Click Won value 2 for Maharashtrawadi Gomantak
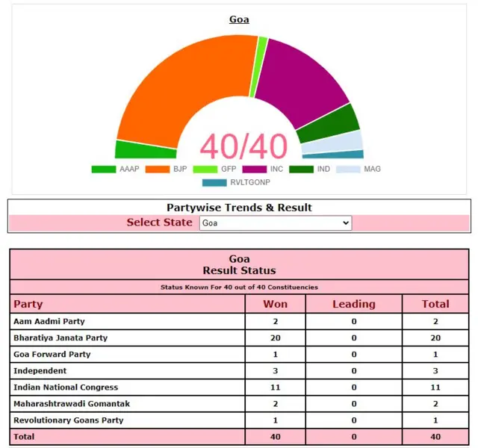The height and width of the screenshot is (448, 478). (276, 403)
